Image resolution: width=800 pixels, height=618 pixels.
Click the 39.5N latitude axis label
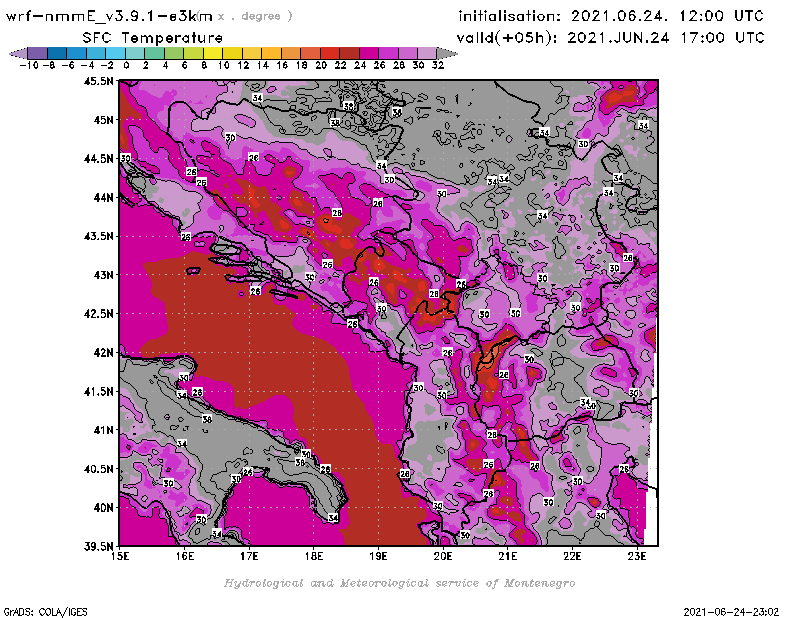[99, 547]
